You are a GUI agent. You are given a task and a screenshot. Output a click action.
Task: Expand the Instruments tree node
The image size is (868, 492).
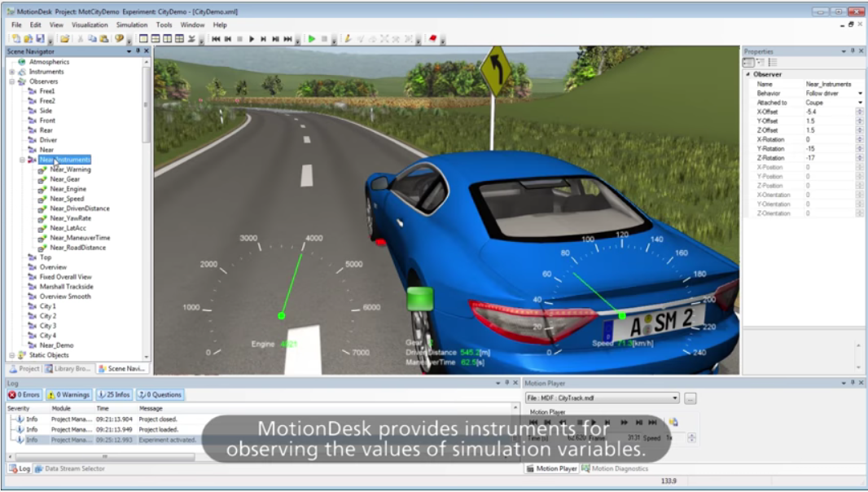[11, 72]
